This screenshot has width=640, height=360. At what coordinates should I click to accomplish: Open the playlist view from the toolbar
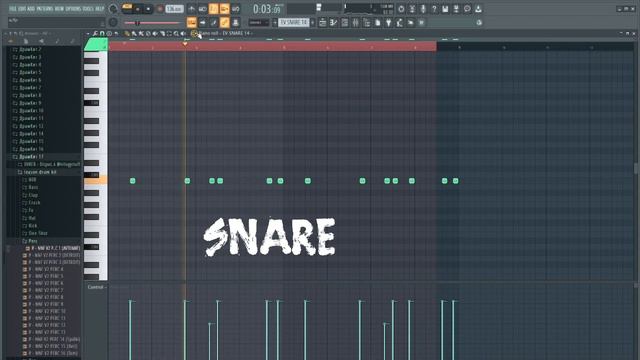coord(322,22)
